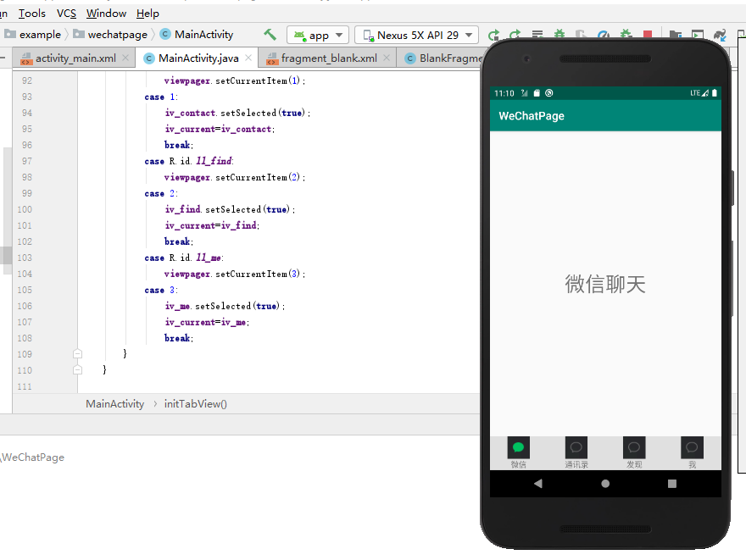Click 'viewpager.setCurrentItem(1);' on line 92
The width and height of the screenshot is (746, 560).
pyautogui.click(x=235, y=80)
